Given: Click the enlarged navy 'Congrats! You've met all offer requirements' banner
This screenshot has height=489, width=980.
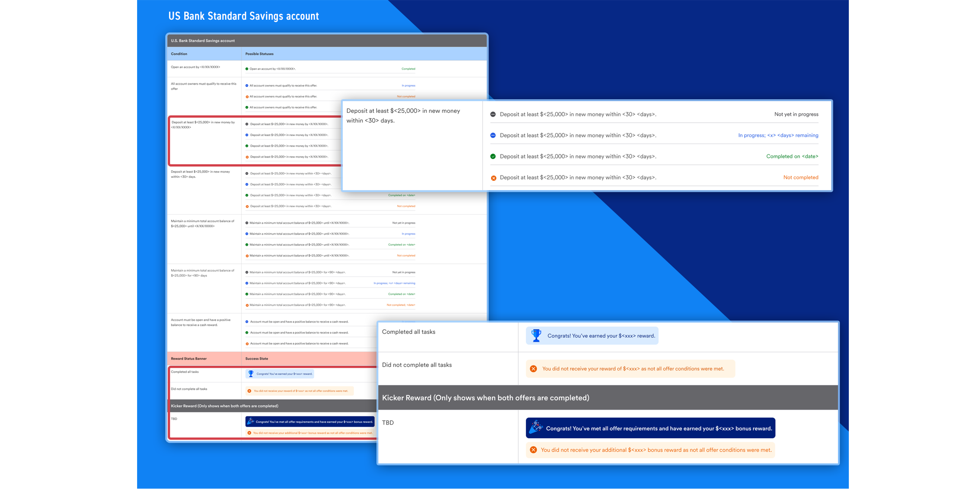Looking at the screenshot, I should tap(650, 428).
